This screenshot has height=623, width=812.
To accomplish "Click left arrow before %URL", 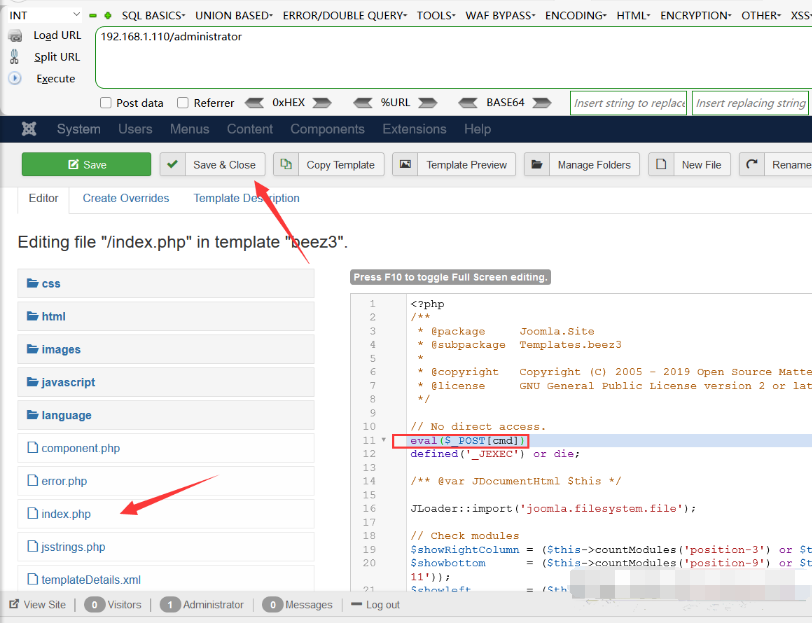I will tap(362, 103).
